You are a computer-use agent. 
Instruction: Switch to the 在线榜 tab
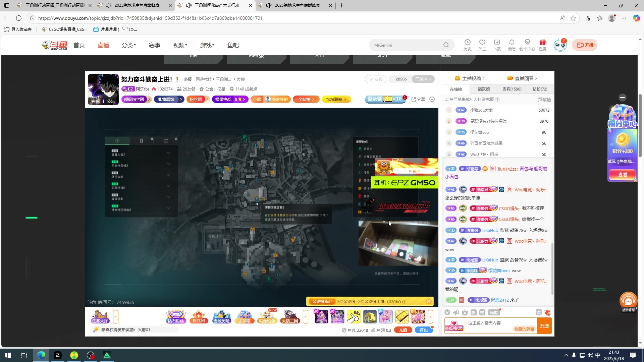click(456, 89)
